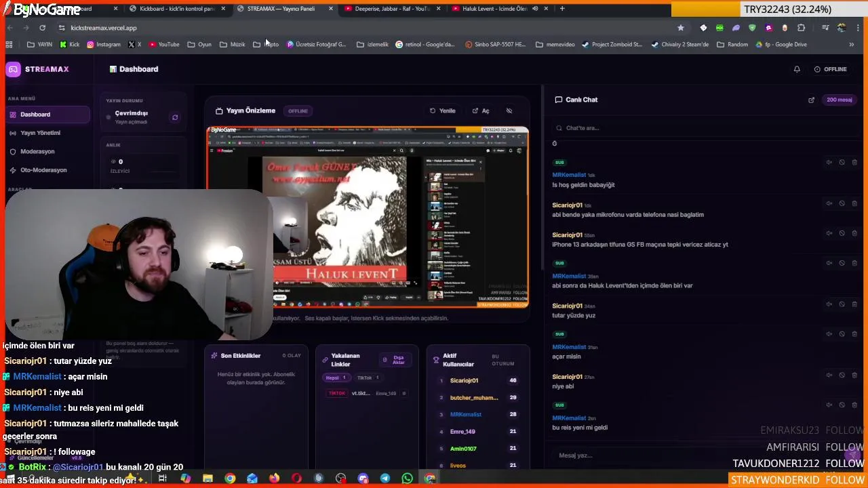Delete the 'bu reis yeni mi geldi' message
This screenshot has width=868, height=488.
coord(854,405)
